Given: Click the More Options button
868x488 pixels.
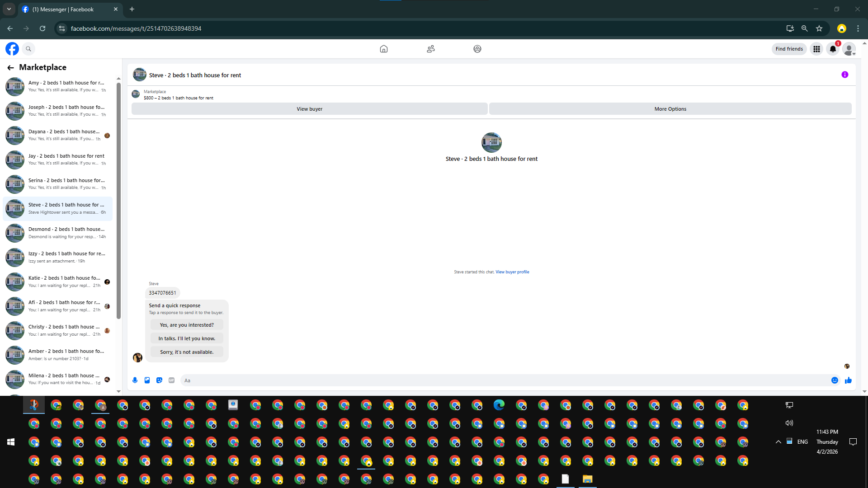Looking at the screenshot, I should tap(670, 109).
